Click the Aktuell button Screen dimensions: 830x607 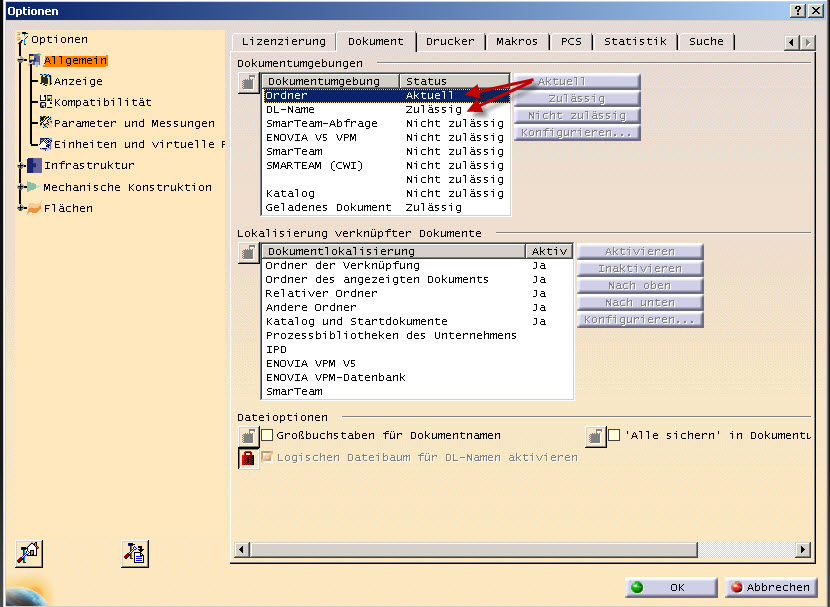[x=577, y=81]
